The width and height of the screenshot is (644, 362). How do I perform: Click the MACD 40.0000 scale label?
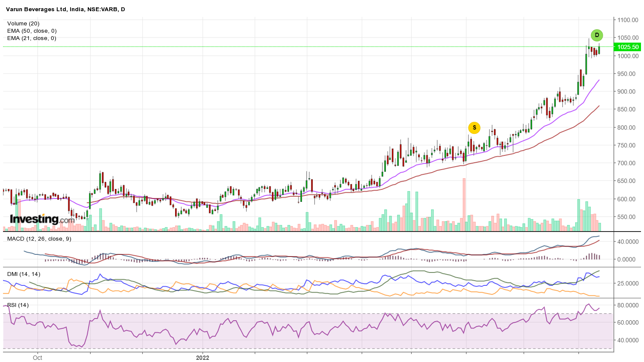pyautogui.click(x=628, y=241)
